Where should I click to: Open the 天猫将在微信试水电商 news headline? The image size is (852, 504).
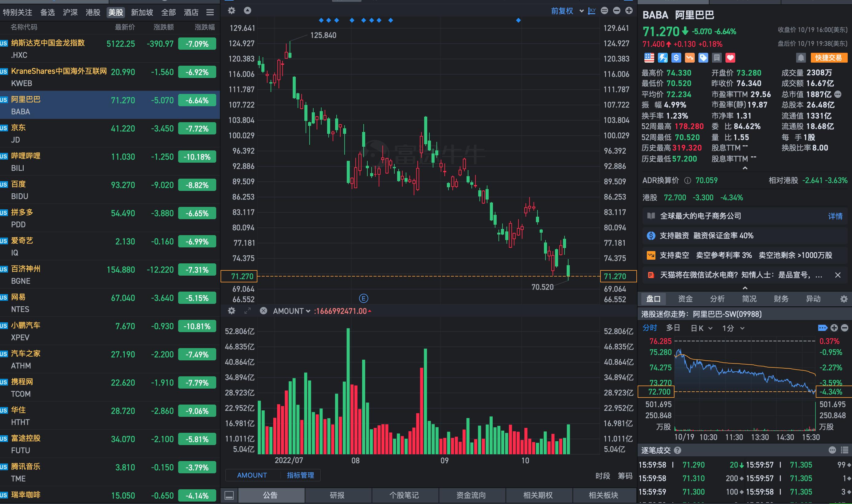741,275
